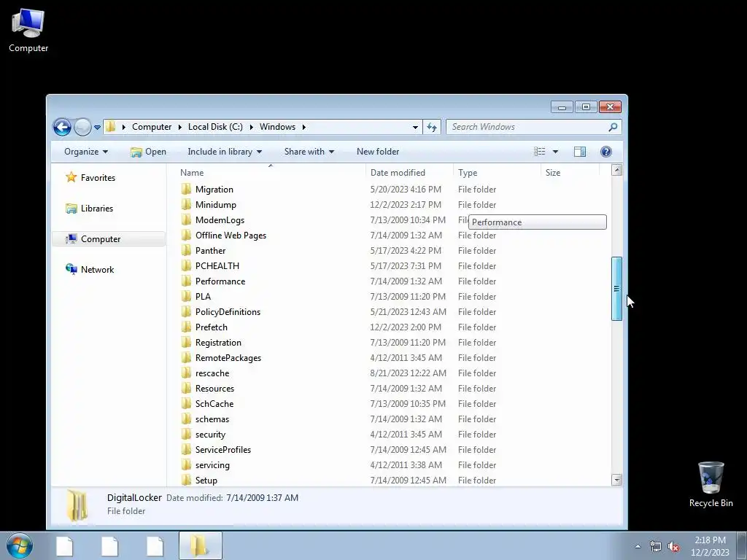Select the rescache folder name
Viewport: 747px width, 560px height.
[x=212, y=373]
